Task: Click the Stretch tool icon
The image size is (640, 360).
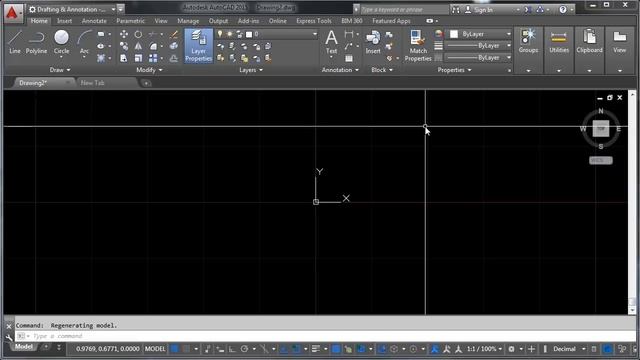Action: 124,58
